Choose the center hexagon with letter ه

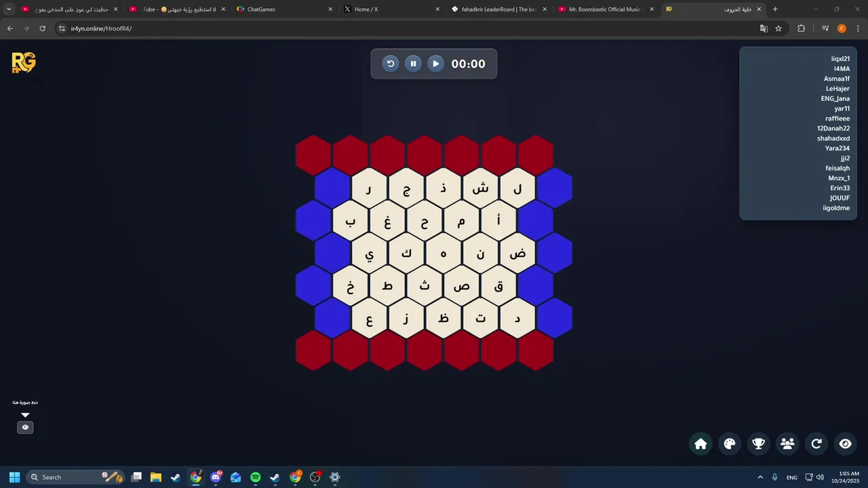[x=443, y=253]
